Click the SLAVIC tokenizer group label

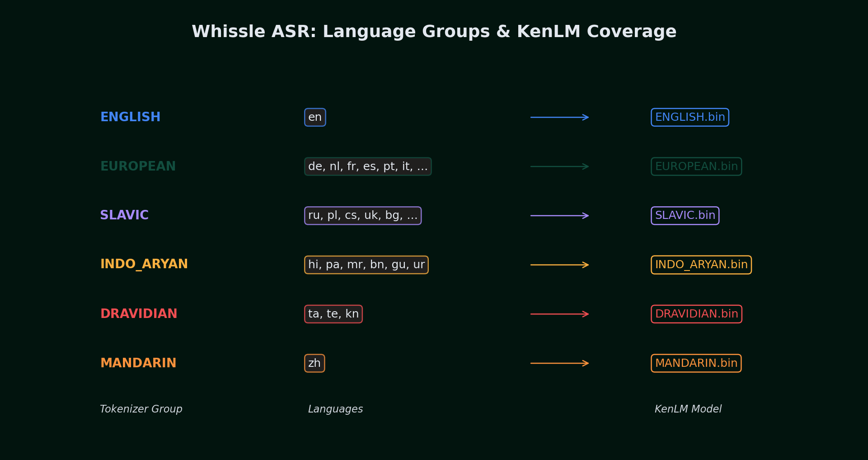click(x=124, y=215)
